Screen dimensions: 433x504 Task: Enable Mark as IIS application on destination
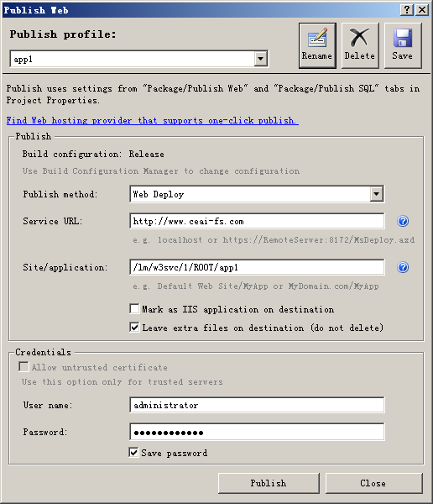tap(134, 309)
